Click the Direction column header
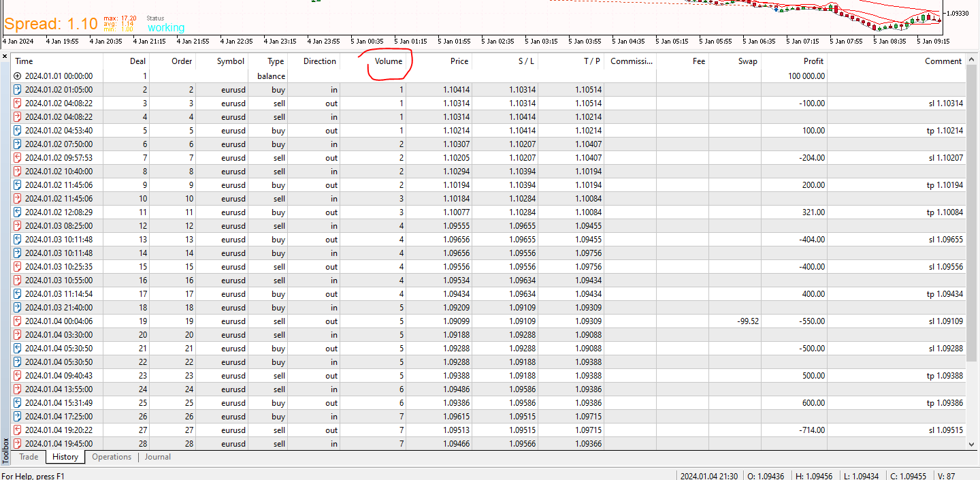 (314, 61)
